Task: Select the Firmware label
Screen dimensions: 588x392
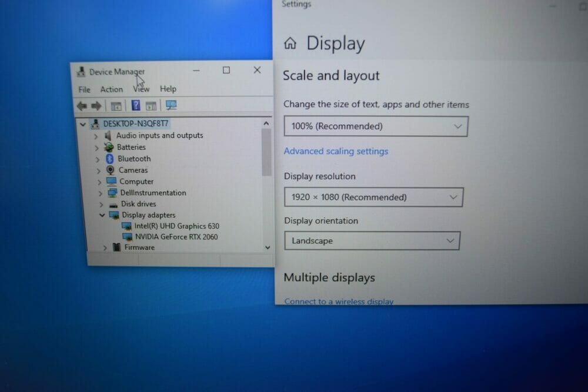Action: pos(139,247)
